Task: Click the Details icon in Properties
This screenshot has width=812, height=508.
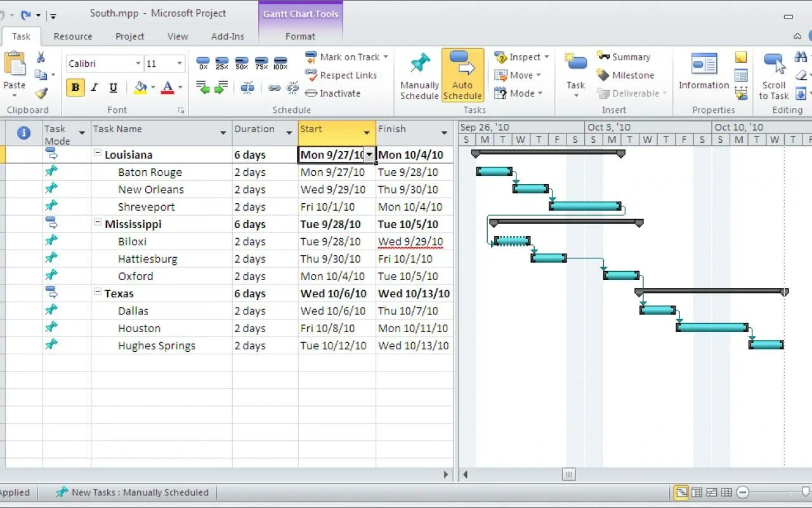Action: click(x=741, y=76)
